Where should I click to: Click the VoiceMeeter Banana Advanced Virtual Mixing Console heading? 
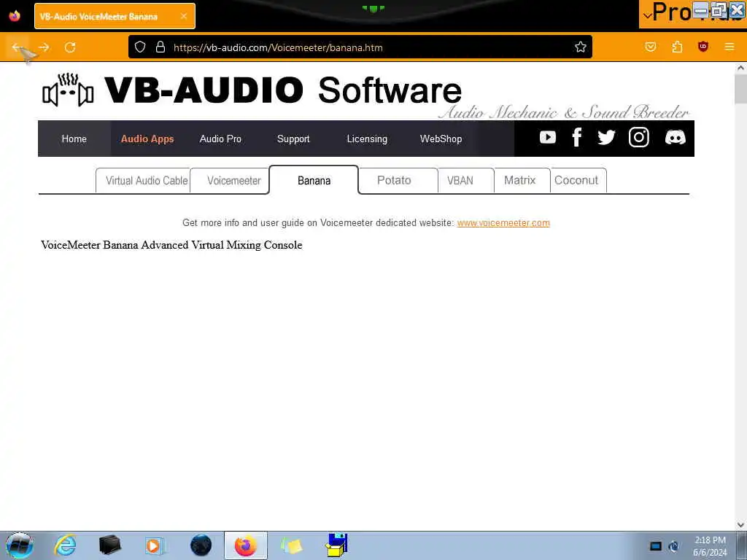coord(171,245)
